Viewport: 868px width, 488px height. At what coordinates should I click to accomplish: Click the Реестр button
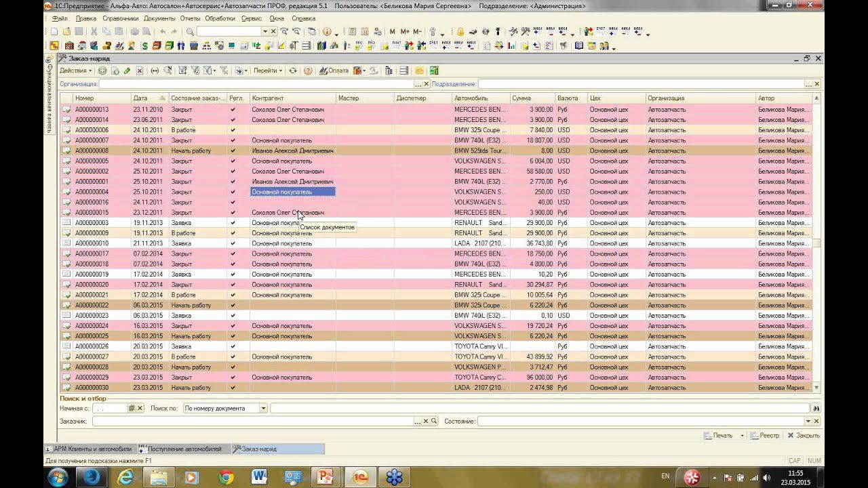tap(764, 436)
